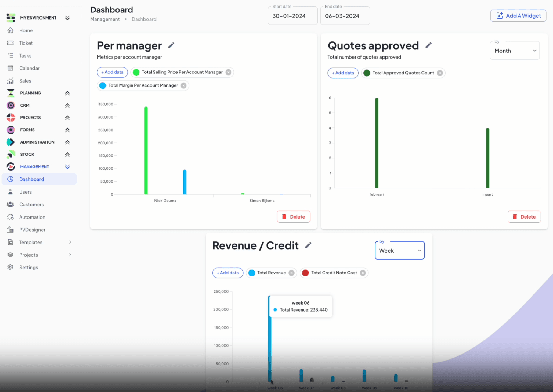Click the pencil icon beside Per manager

(x=171, y=45)
